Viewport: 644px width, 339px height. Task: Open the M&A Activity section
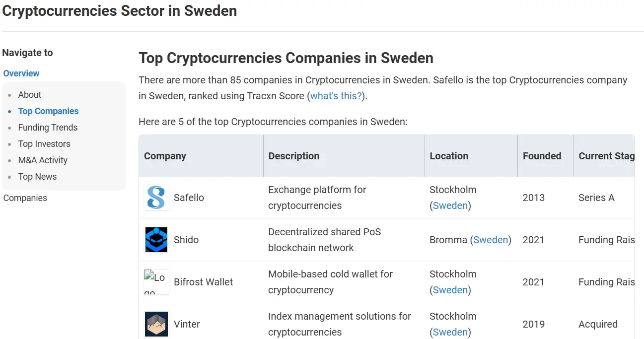point(43,160)
